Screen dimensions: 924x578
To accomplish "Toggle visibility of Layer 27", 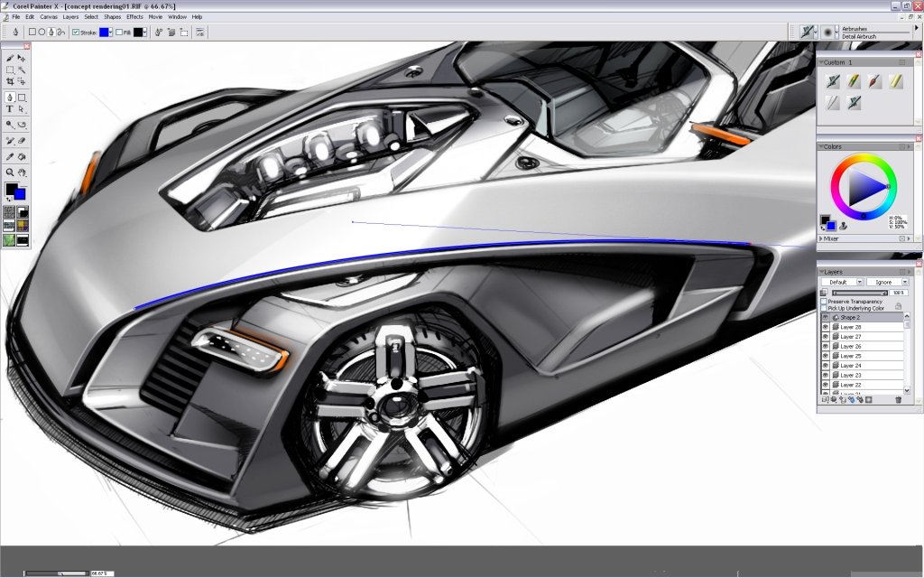I will tap(825, 337).
